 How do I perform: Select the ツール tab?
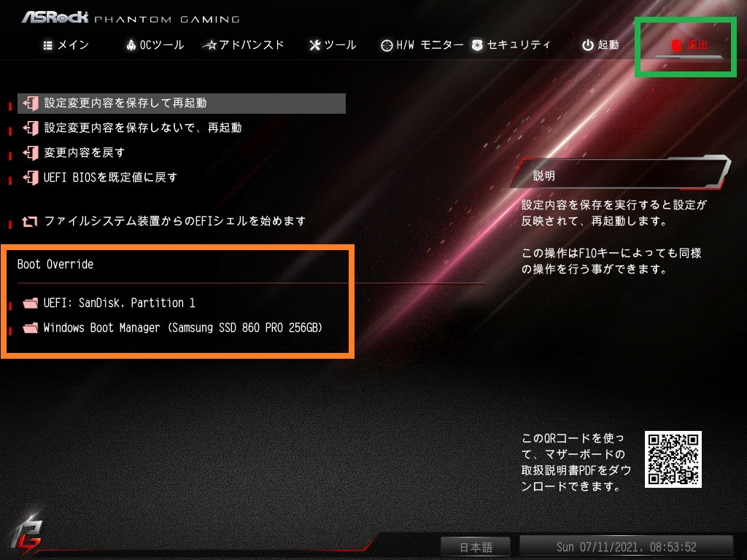(x=333, y=45)
